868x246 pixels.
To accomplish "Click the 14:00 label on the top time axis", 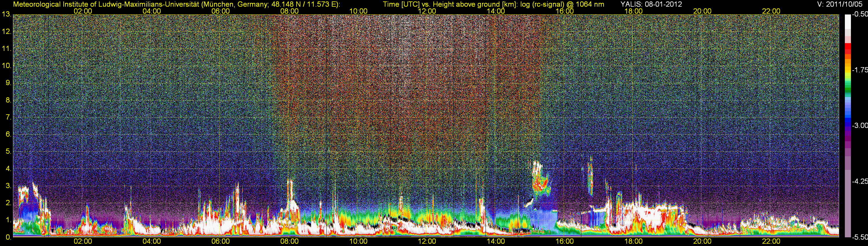I will [x=496, y=11].
